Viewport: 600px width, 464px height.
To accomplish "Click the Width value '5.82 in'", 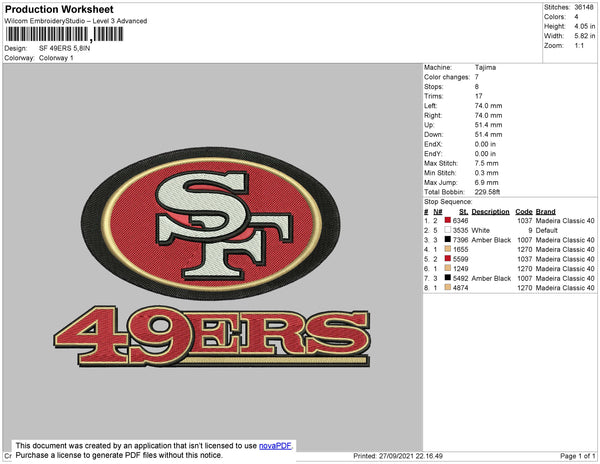I will pyautogui.click(x=584, y=36).
